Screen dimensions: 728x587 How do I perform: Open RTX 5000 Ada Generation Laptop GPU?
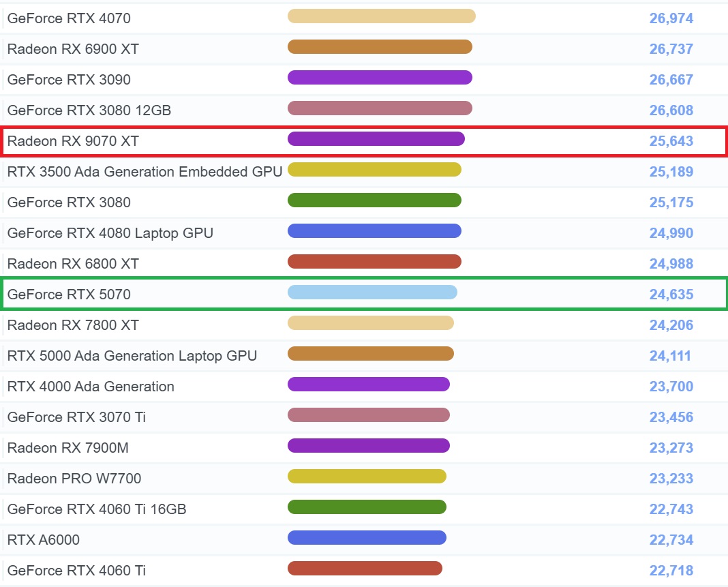[132, 355]
